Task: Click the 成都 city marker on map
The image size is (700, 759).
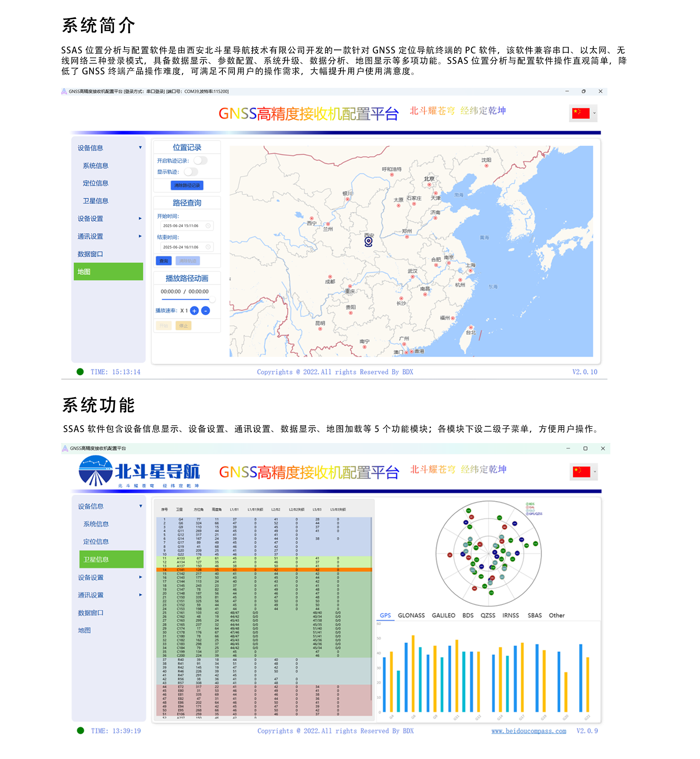Action: tap(330, 277)
